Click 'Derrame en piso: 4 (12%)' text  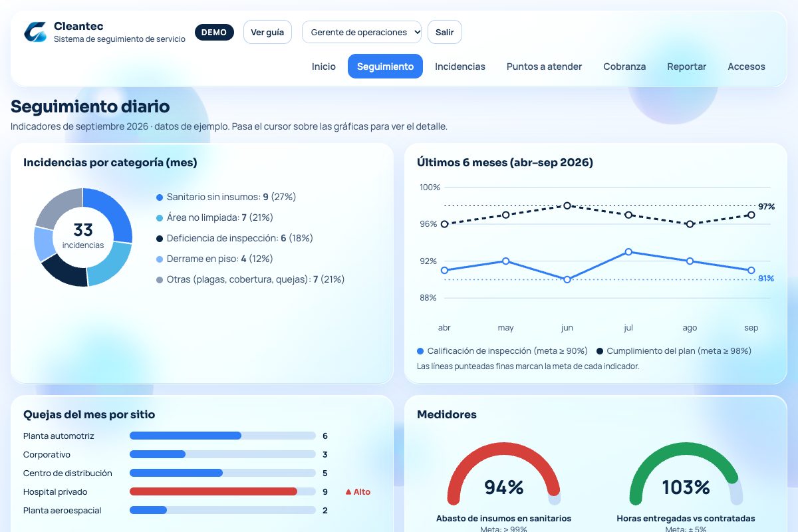click(220, 259)
